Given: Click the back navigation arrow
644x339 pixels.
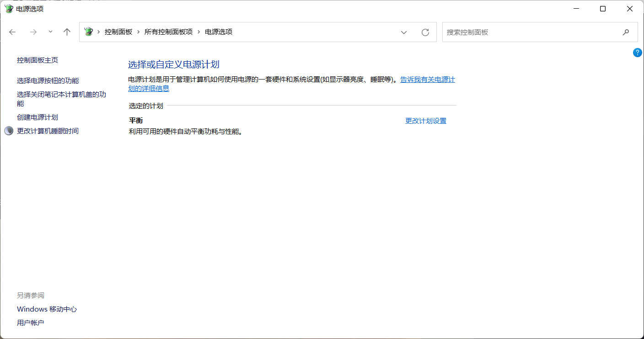Looking at the screenshot, I should (12, 32).
